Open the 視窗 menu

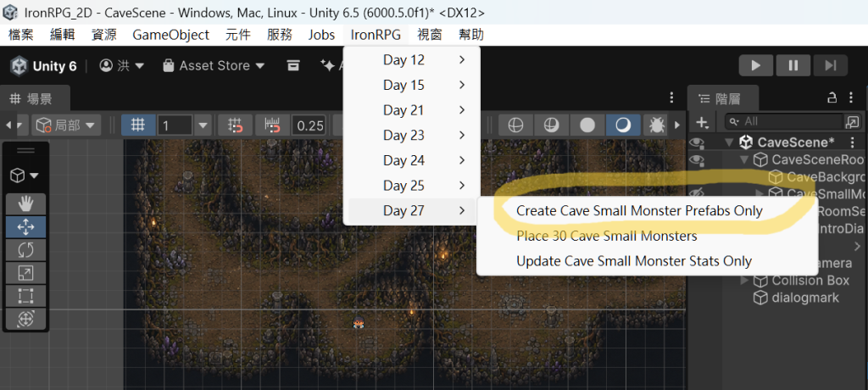pyautogui.click(x=430, y=35)
